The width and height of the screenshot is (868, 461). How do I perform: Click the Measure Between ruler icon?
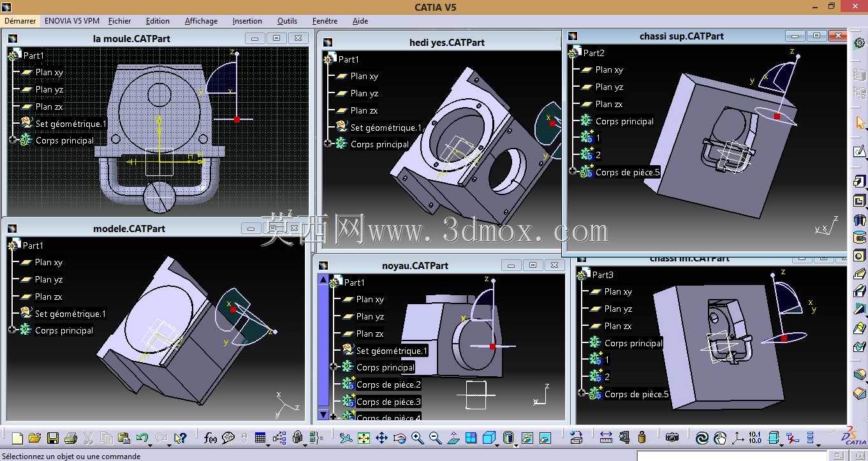pos(606,437)
